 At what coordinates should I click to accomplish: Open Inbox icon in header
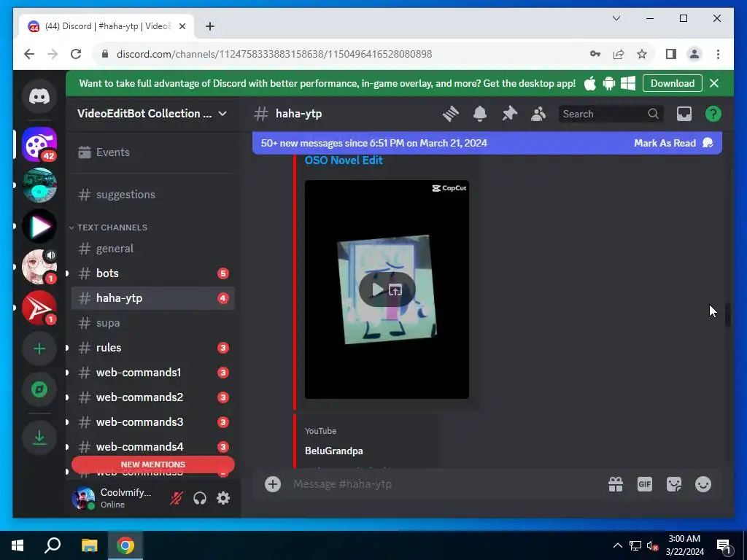tap(684, 114)
